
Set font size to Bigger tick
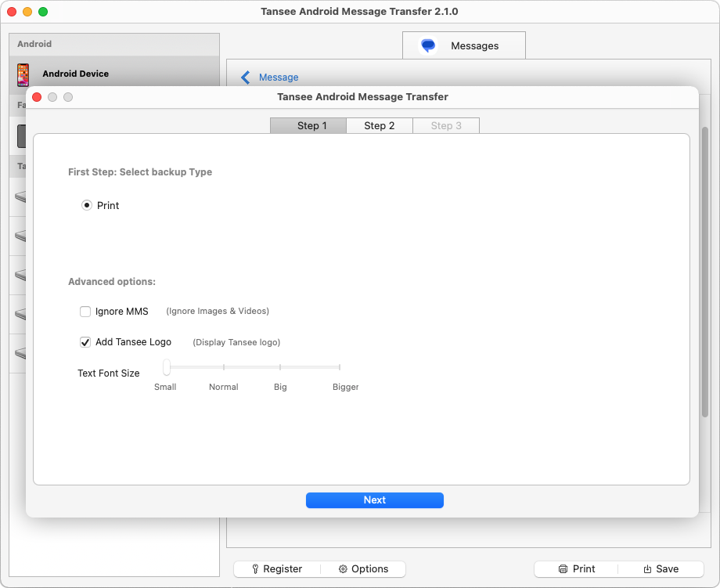click(x=340, y=367)
